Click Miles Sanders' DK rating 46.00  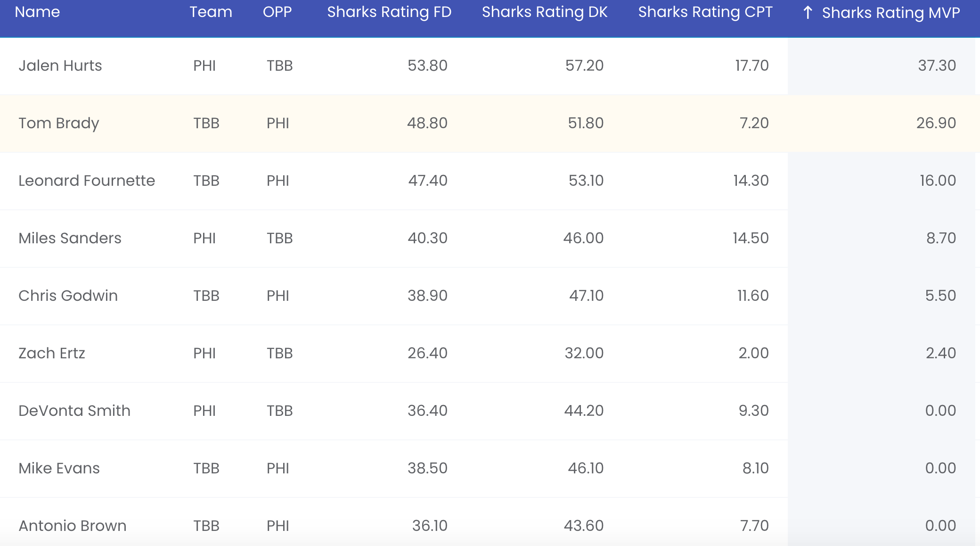point(583,238)
